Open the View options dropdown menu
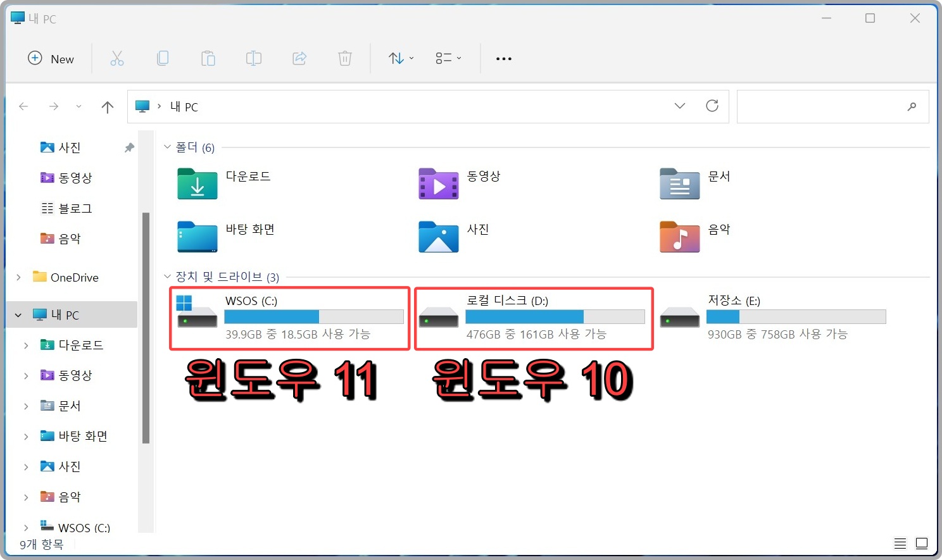The height and width of the screenshot is (560, 942). click(448, 58)
